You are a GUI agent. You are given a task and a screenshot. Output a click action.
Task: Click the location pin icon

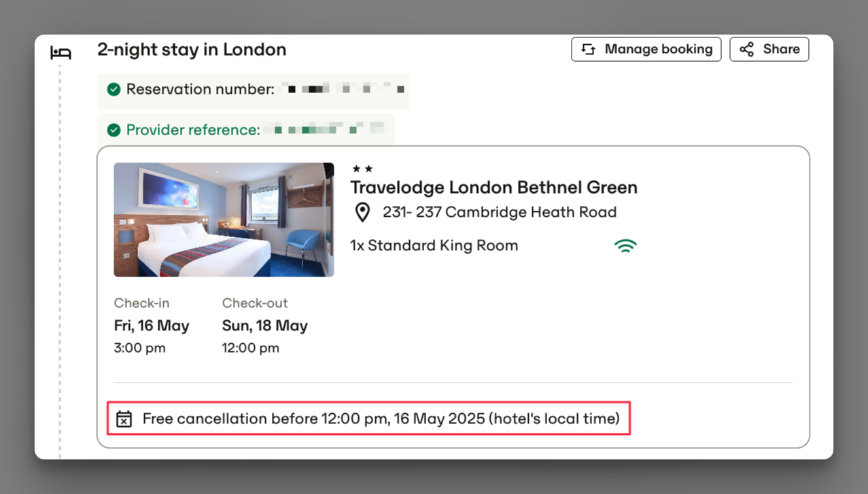[363, 213]
